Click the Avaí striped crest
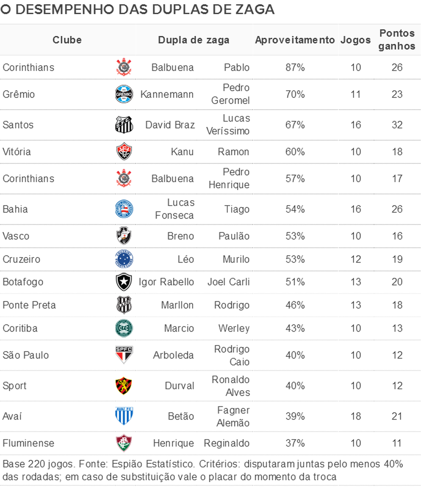 124,416
